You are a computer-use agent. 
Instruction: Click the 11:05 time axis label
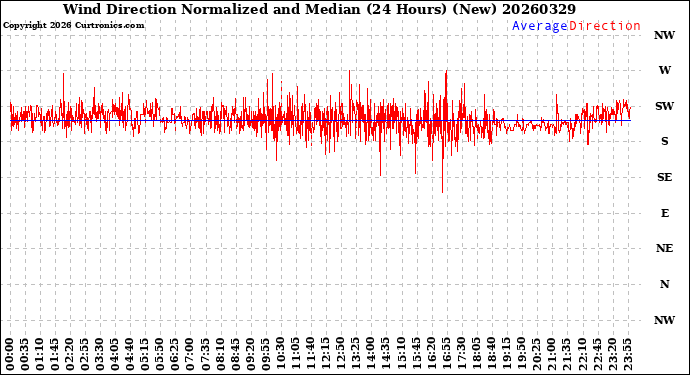click(295, 355)
